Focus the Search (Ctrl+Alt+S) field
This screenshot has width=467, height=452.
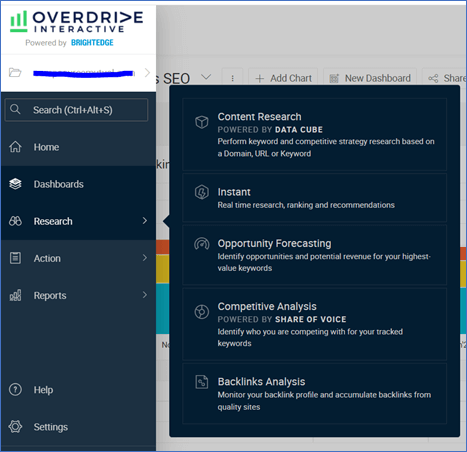click(76, 110)
